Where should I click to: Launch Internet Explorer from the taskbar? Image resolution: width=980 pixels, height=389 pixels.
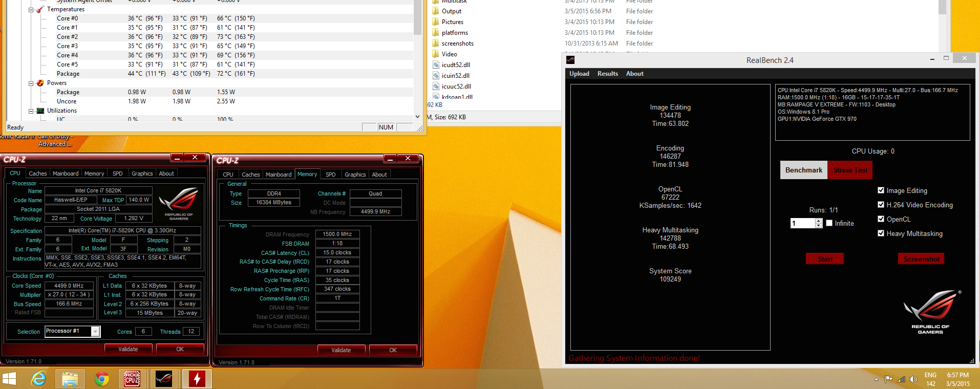(38, 379)
